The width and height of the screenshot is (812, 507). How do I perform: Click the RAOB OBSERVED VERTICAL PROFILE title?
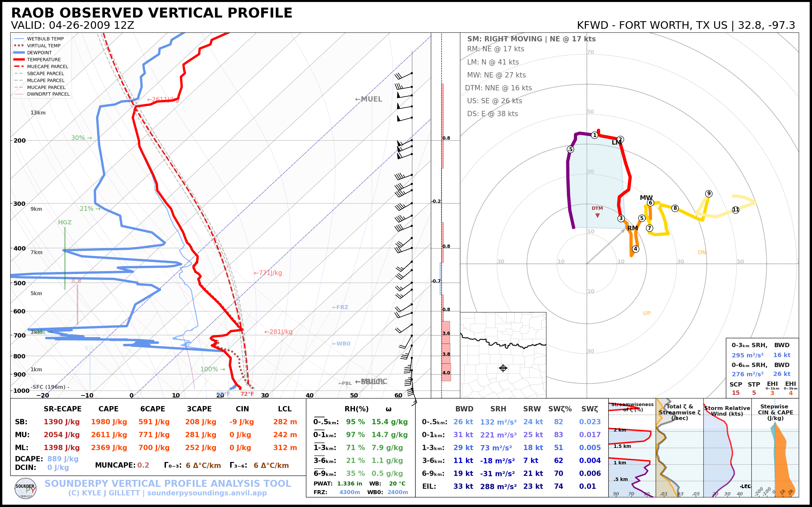tap(152, 13)
